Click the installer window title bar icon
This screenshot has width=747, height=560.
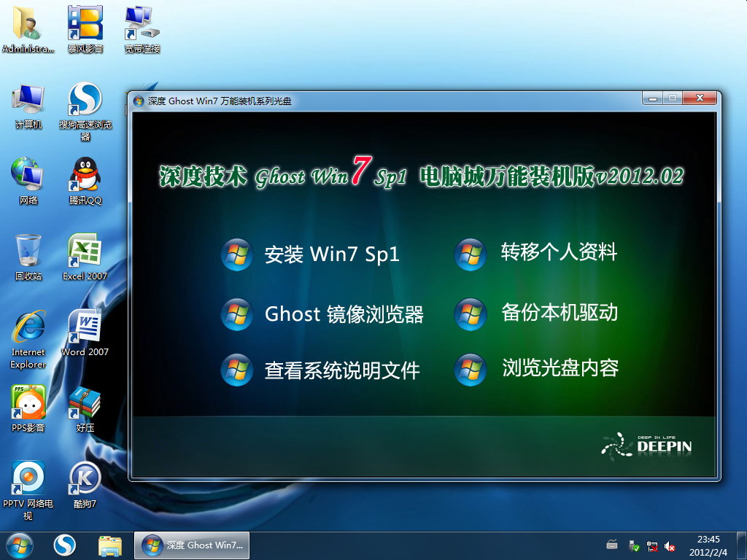coord(139,101)
